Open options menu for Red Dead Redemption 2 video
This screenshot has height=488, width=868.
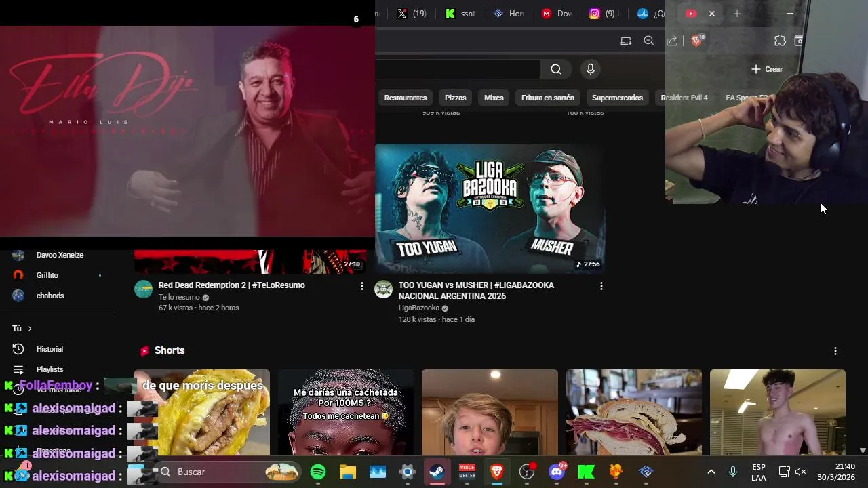(x=361, y=286)
